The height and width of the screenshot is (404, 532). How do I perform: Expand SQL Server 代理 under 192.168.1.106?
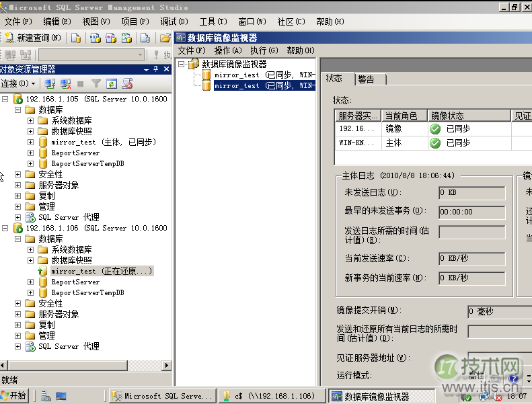pos(17,346)
